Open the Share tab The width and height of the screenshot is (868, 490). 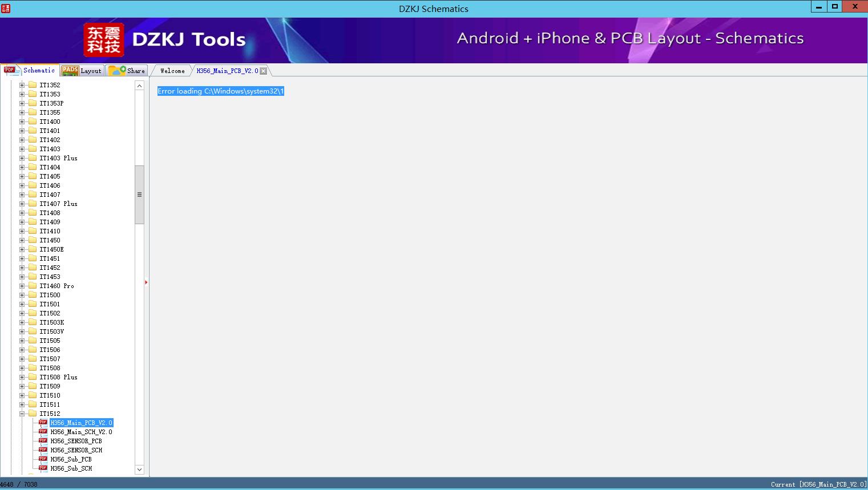pyautogui.click(x=127, y=71)
